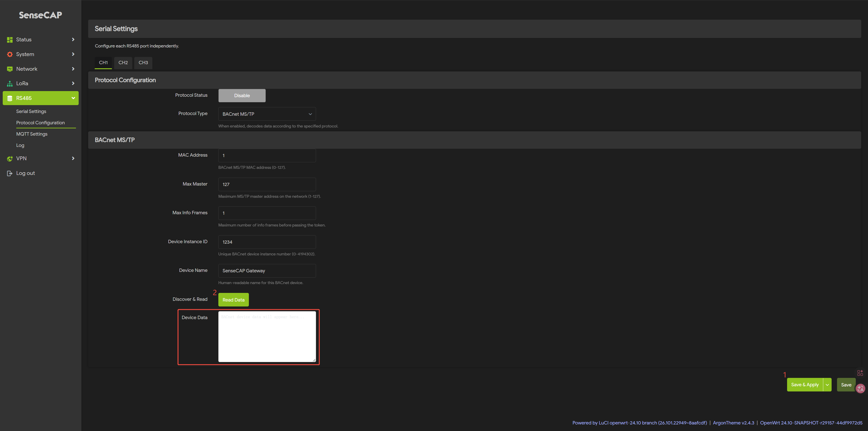This screenshot has height=431, width=868.
Task: Click the ArgonTheme v2.4.3 footer link
Action: 733,423
